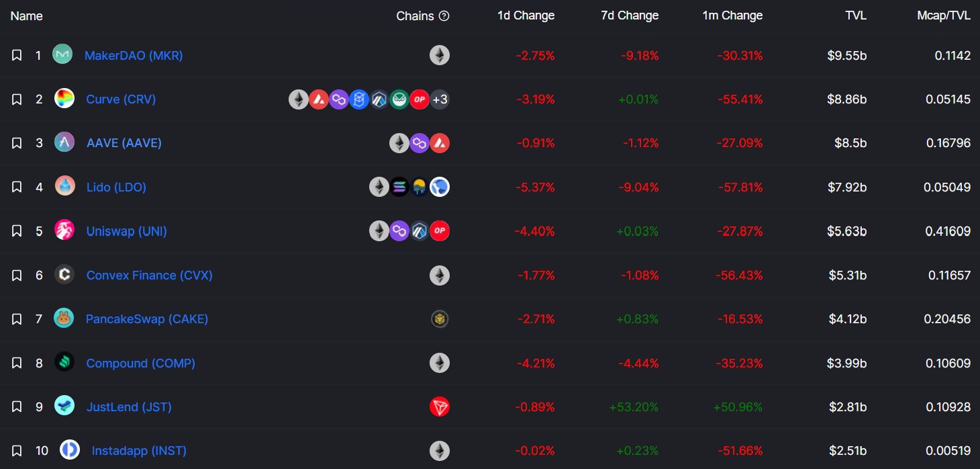The image size is (980, 469).
Task: Click the Ethereum chain icon in MakerDAO row
Action: [440, 55]
